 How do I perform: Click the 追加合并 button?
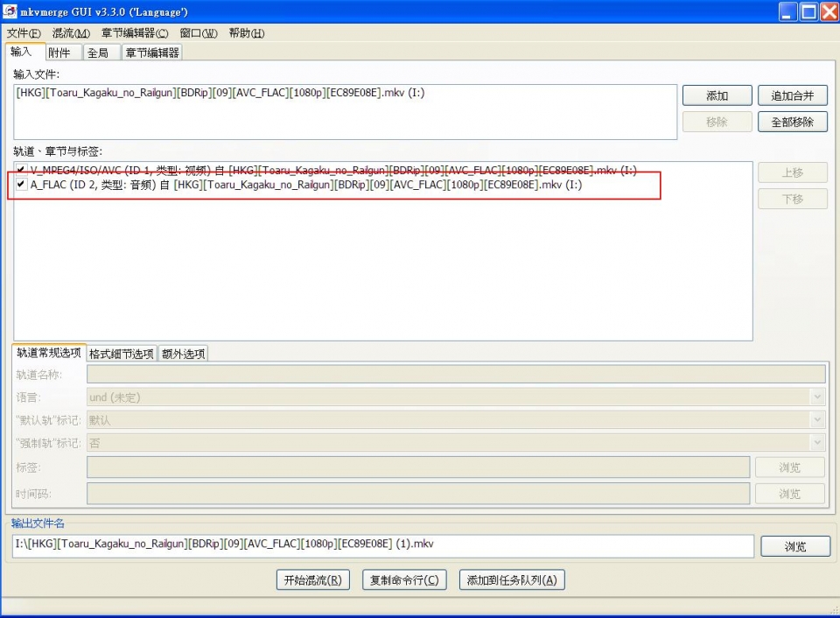[x=792, y=95]
